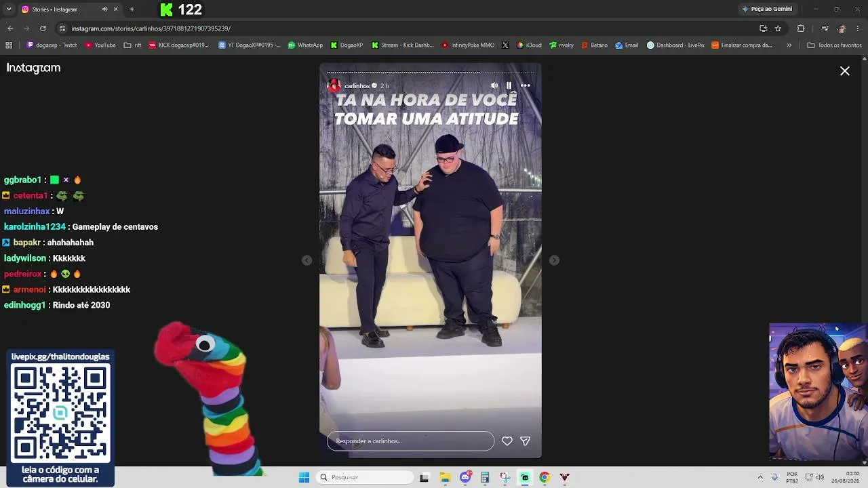Open the Email bookmark
The image size is (868, 488).
(x=627, y=45)
